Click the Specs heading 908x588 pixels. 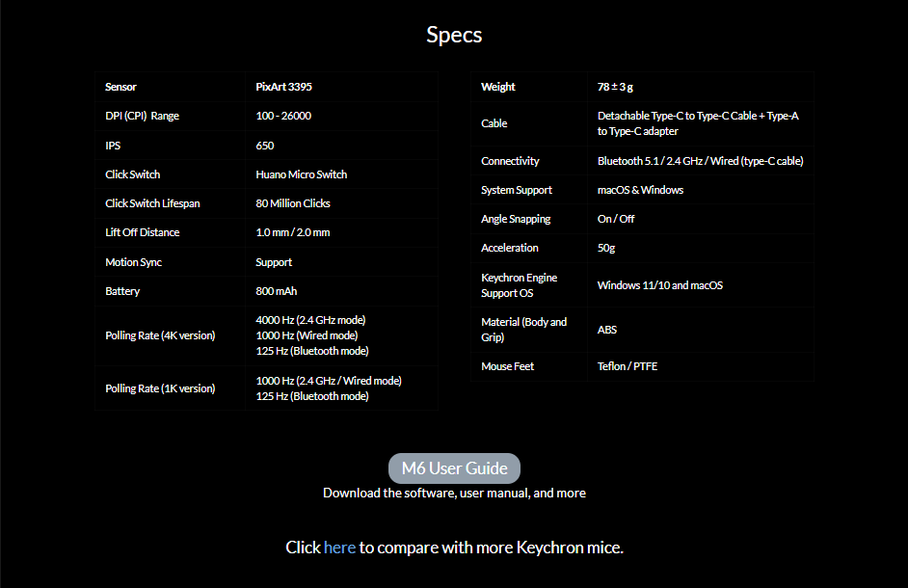[454, 35]
